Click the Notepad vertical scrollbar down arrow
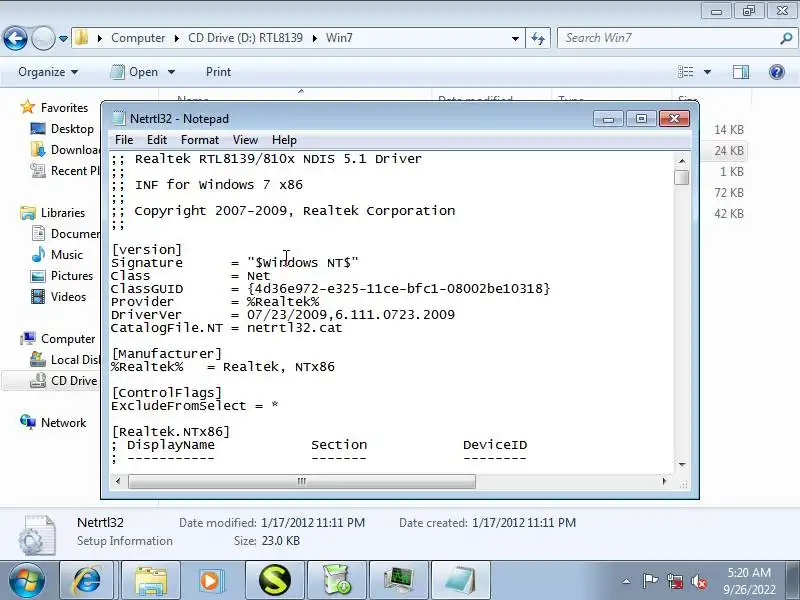800x600 pixels. [x=682, y=464]
